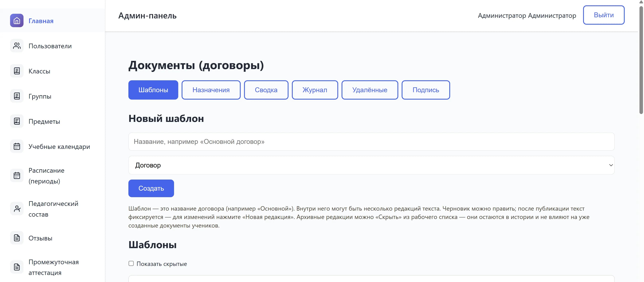Click the document icon beside Группы
The image size is (644, 282).
click(17, 96)
